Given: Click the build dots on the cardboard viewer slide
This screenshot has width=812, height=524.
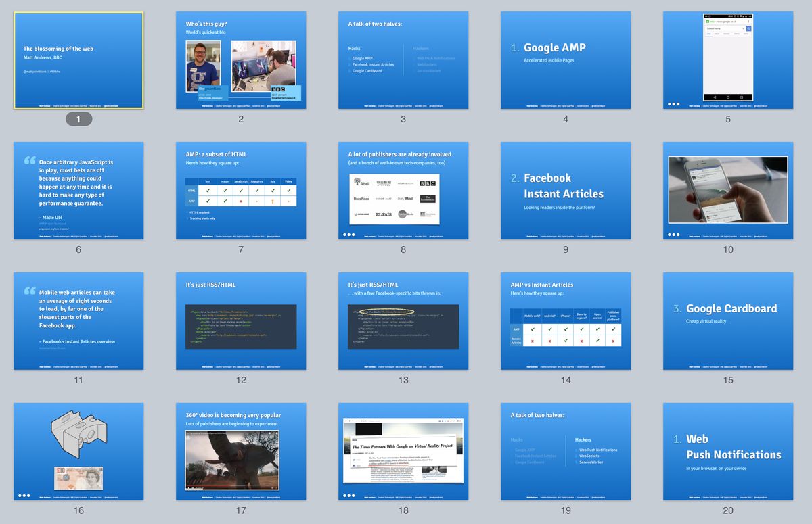Looking at the screenshot, I should [24, 496].
